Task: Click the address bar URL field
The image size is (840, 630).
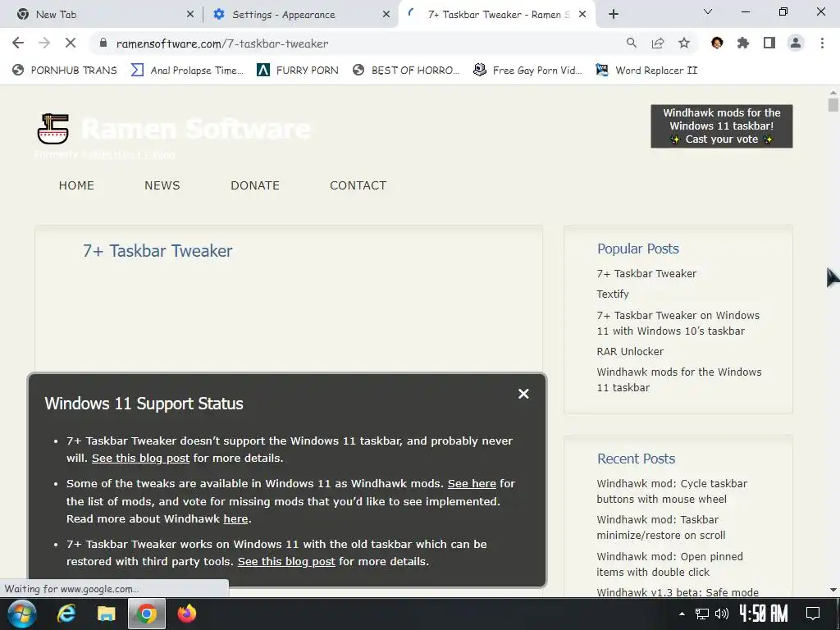Action: (x=354, y=43)
